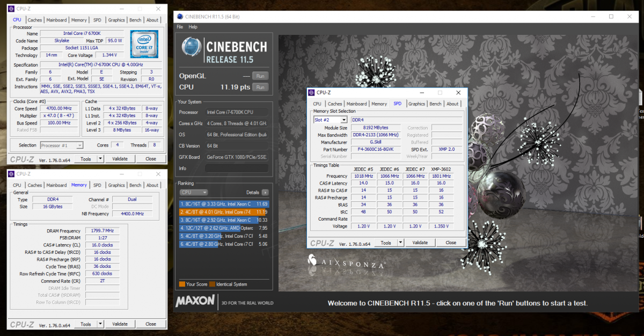Click the DRAM Frequency 1799.7 MHz value
Screen dimensions: 644x336
(x=102, y=231)
